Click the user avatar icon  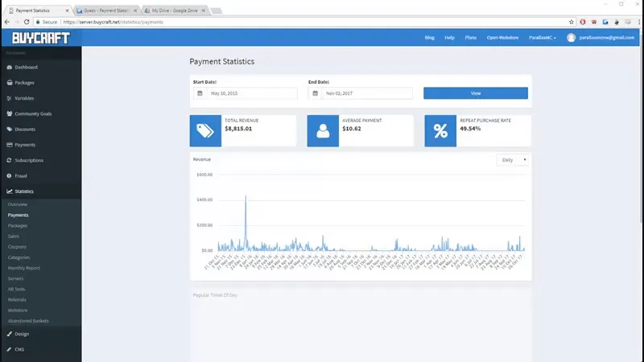[x=571, y=38]
